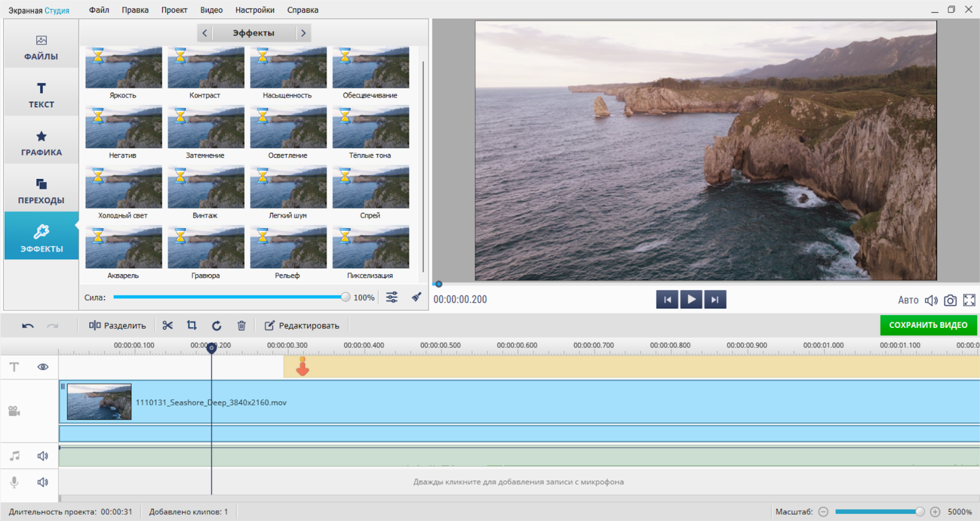Click the Сила strength slider handle
The height and width of the screenshot is (521, 980).
click(345, 297)
